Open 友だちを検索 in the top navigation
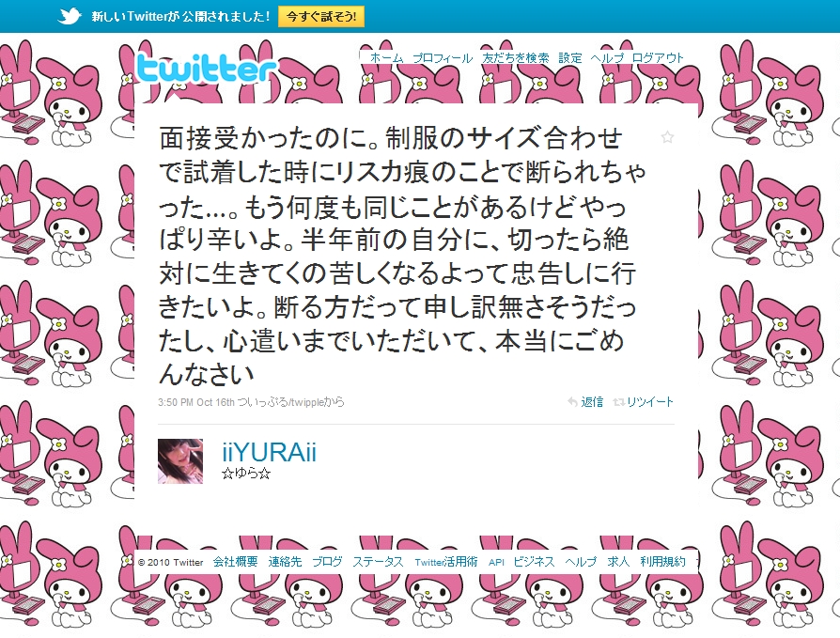This screenshot has width=840, height=638. coord(515,57)
